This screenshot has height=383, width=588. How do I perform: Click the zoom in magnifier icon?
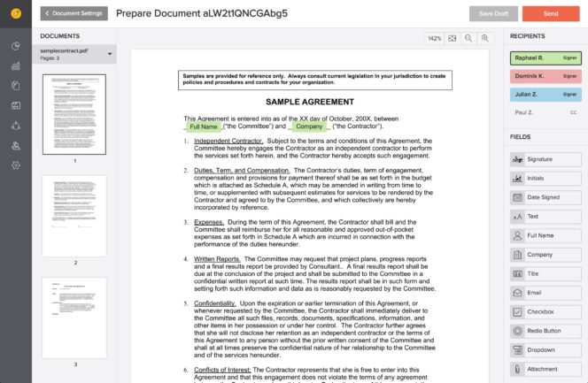coord(485,38)
